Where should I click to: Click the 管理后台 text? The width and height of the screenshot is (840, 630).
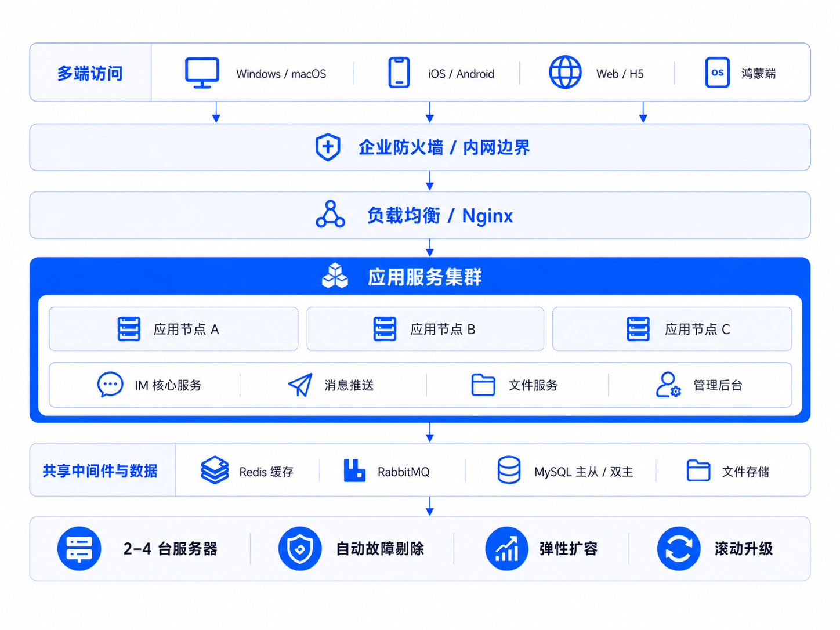(x=718, y=385)
